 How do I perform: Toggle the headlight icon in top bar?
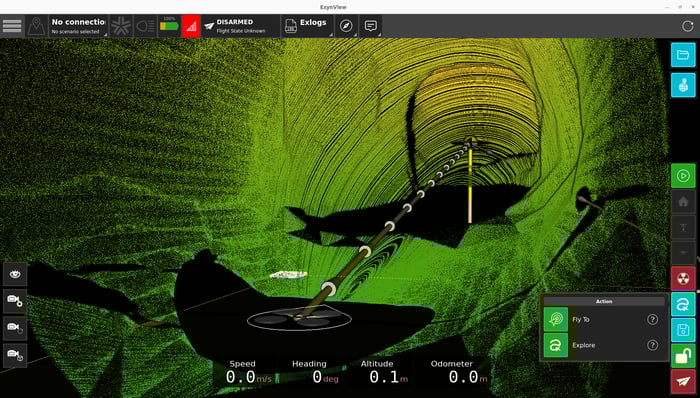[145, 26]
